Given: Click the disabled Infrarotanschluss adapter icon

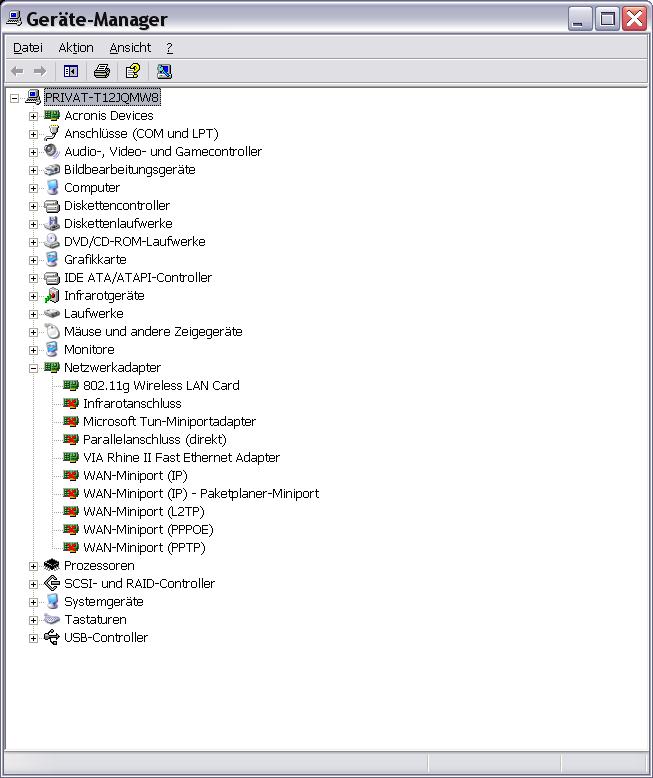Looking at the screenshot, I should (x=71, y=403).
